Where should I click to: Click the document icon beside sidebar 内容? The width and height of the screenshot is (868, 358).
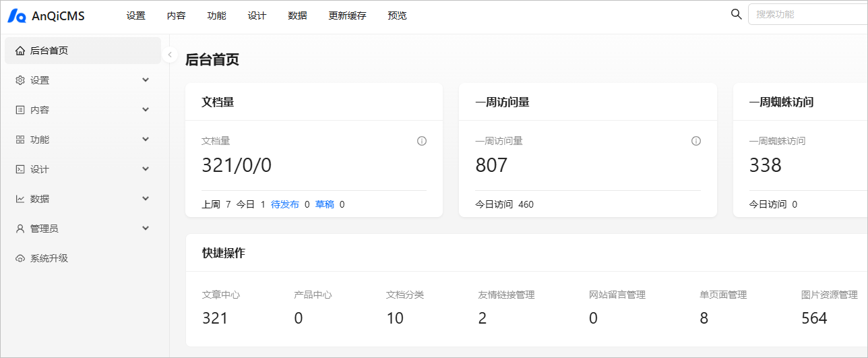tap(20, 110)
